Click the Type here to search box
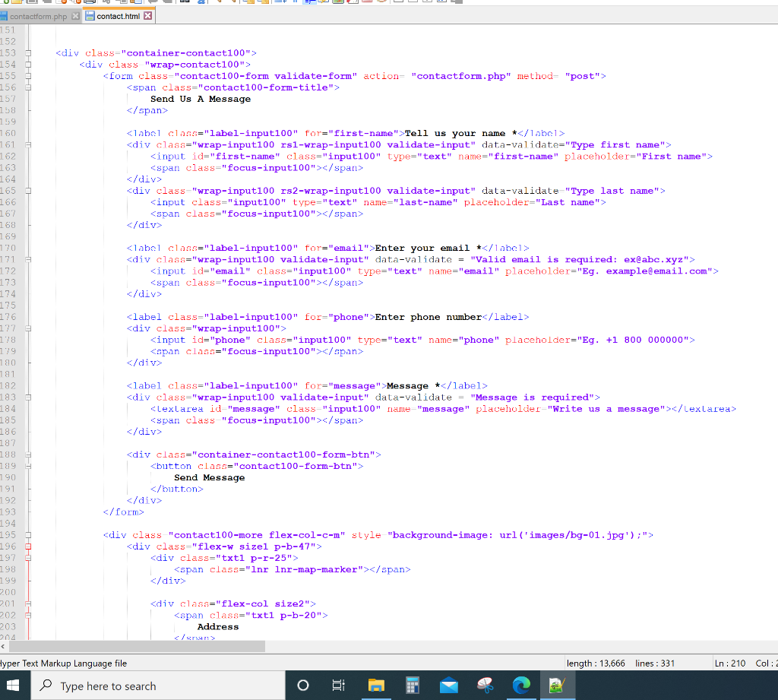The width and height of the screenshot is (778, 700). coord(158,686)
